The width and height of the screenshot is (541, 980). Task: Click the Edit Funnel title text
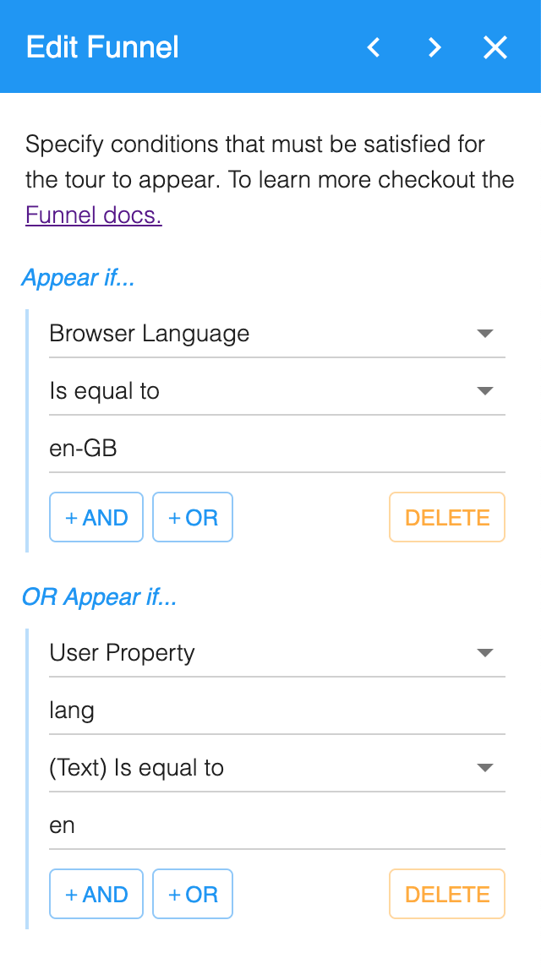(x=102, y=47)
